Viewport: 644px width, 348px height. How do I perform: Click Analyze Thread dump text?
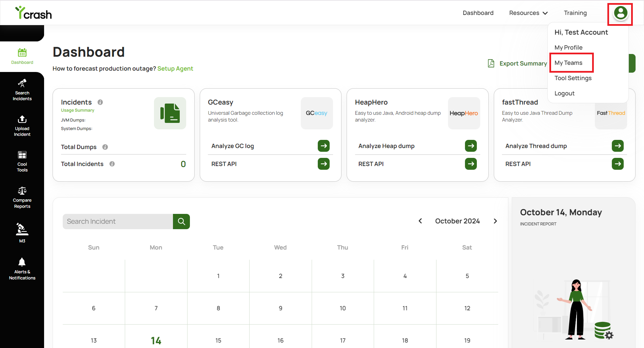(536, 146)
